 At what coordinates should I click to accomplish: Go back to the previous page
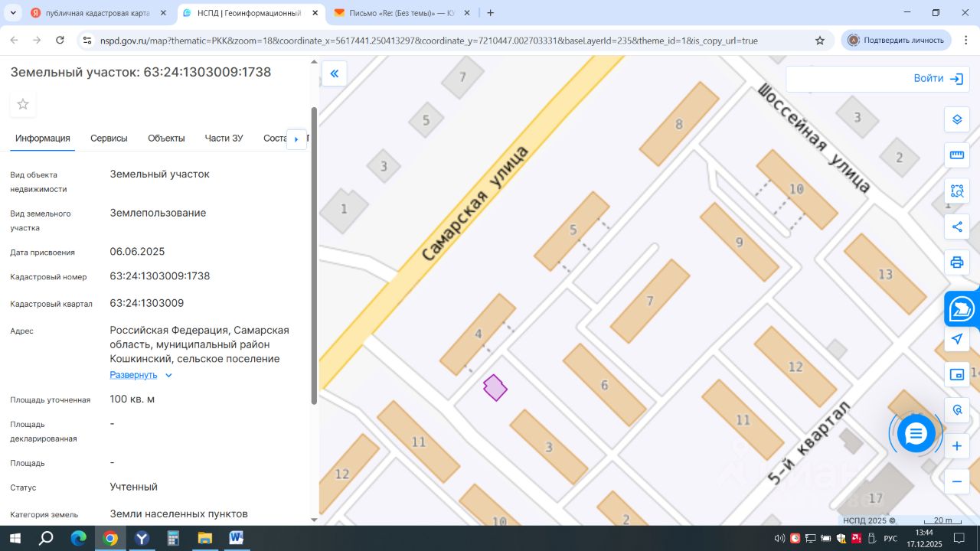pos(15,40)
